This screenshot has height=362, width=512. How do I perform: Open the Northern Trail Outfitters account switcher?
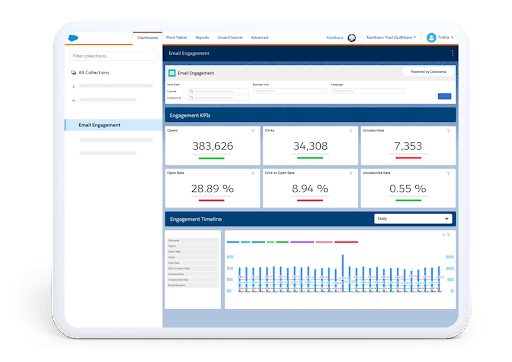click(x=391, y=38)
